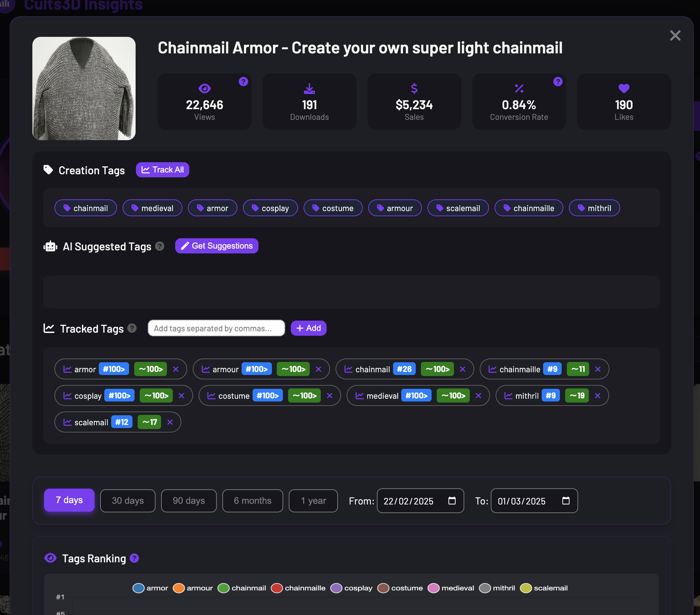Select the 6 months range

[x=253, y=501]
